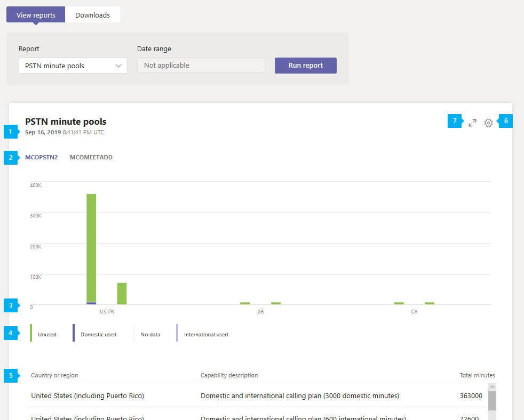Viewport: 524px width, 420px height.
Task: Click the Not applicable date range field
Action: (201, 65)
